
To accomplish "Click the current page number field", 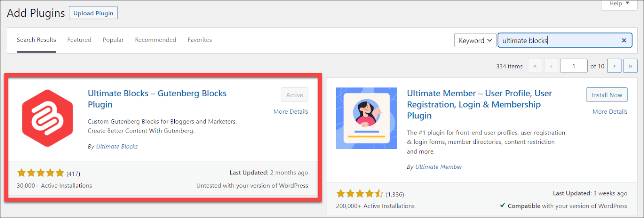I will [x=574, y=66].
